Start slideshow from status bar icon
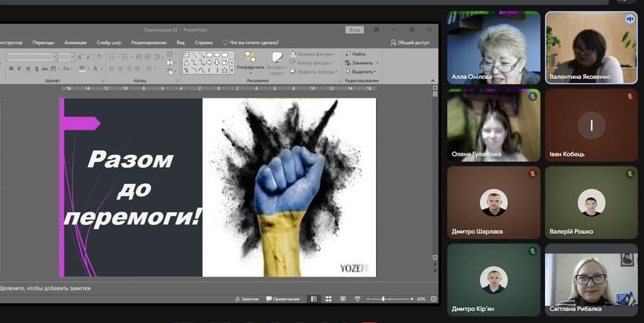644x323 pixels. pyautogui.click(x=357, y=299)
